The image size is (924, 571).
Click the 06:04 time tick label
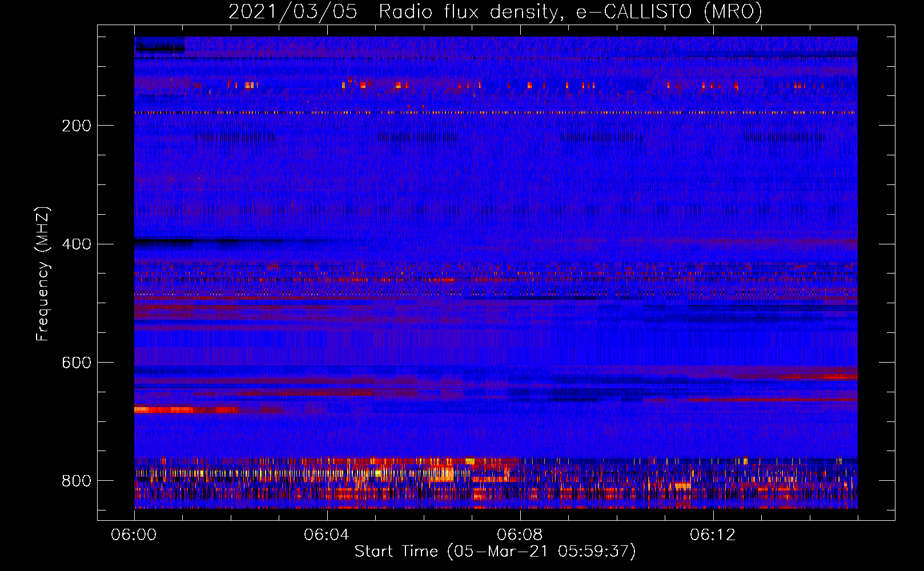coord(327,535)
